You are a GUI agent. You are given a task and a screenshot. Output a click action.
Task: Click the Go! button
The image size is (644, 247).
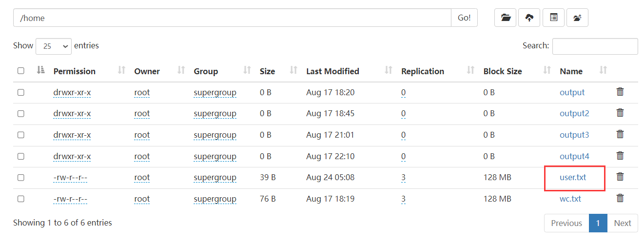click(x=464, y=18)
